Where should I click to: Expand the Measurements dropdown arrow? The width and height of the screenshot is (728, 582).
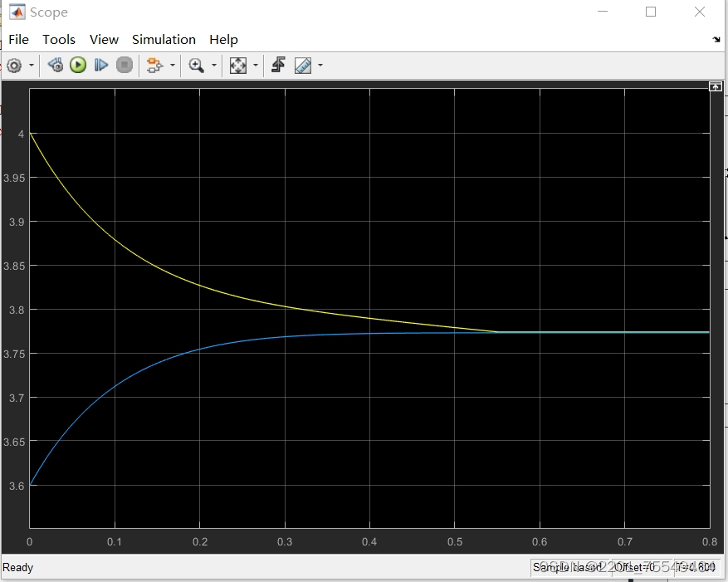click(320, 66)
